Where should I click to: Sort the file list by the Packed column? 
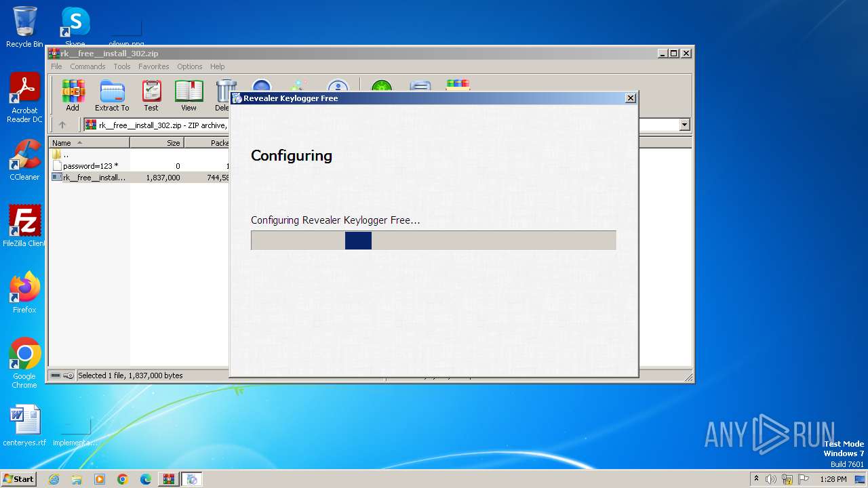(x=207, y=143)
